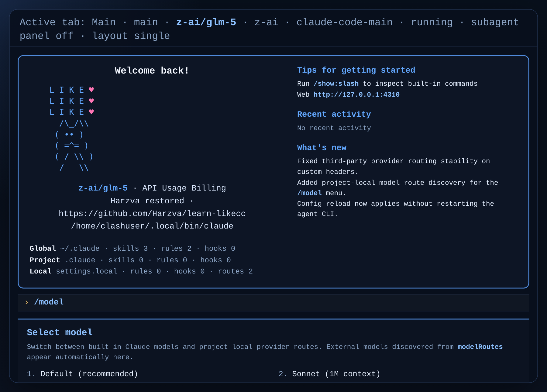The height and width of the screenshot is (392, 547).
Task: Click the prompt chevron before /model
Action: point(27,302)
